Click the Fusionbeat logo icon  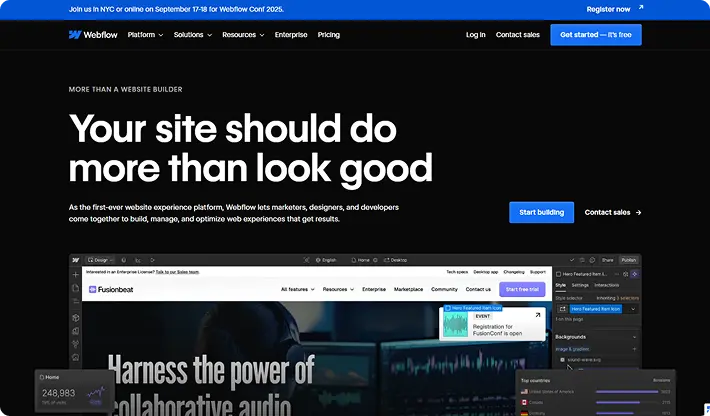[92, 289]
